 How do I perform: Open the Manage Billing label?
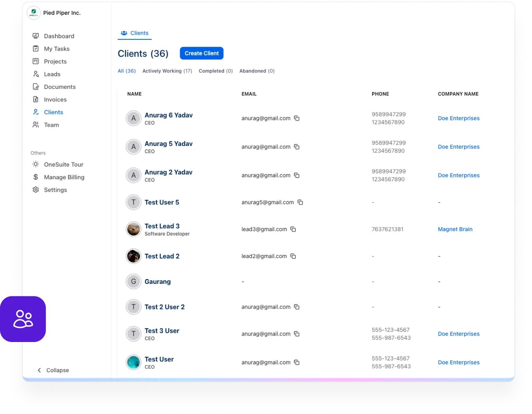click(x=64, y=177)
